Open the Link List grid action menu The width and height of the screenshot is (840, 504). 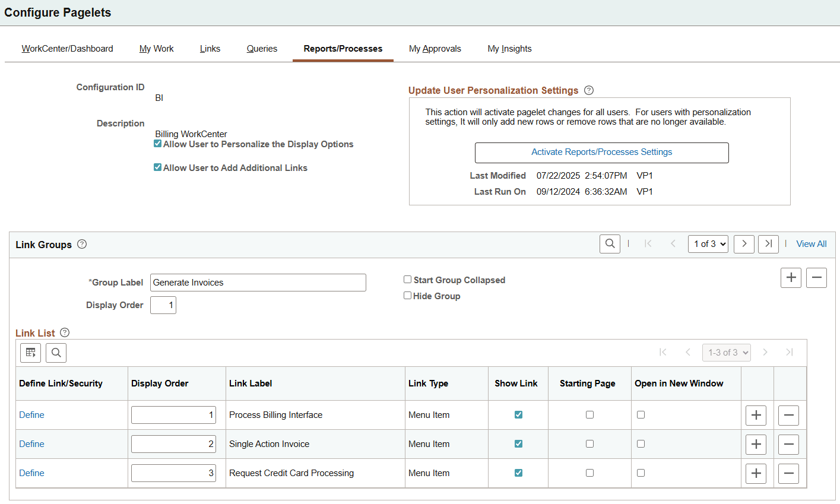[x=30, y=352]
